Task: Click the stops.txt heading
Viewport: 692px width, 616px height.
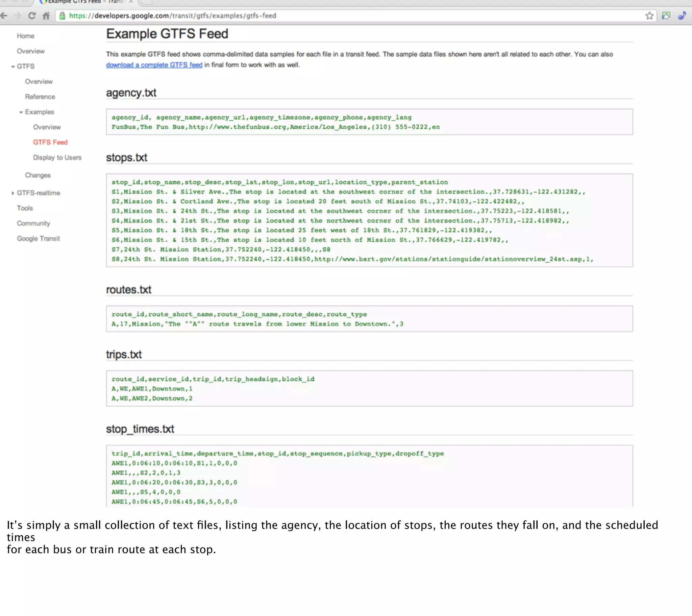Action: (127, 158)
